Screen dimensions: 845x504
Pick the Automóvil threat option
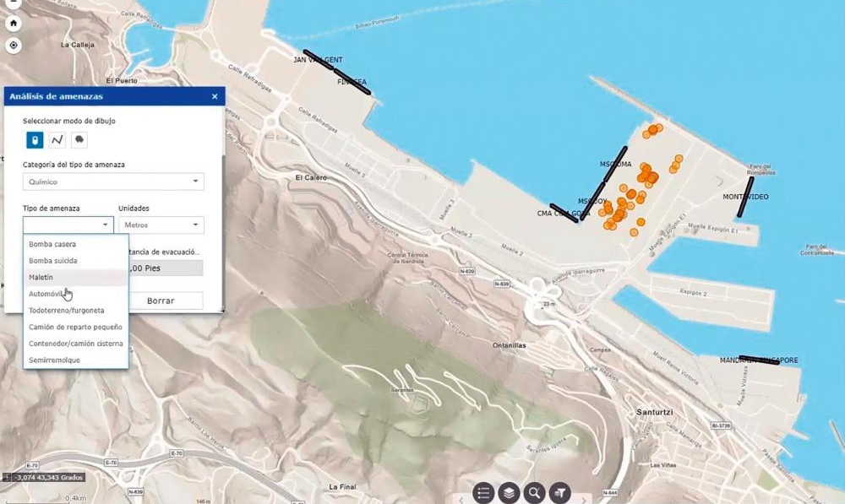click(46, 293)
